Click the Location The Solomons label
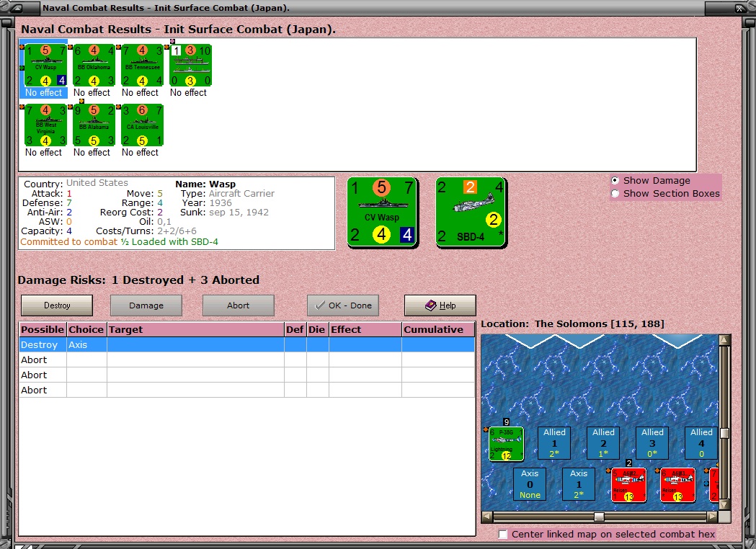Viewport: 756px width, 549px height. 572,324
